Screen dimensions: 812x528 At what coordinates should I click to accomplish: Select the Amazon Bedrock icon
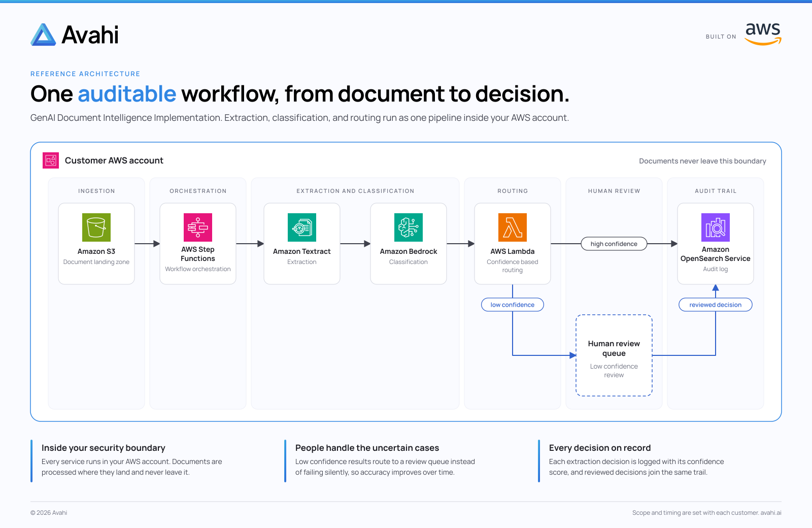(409, 227)
